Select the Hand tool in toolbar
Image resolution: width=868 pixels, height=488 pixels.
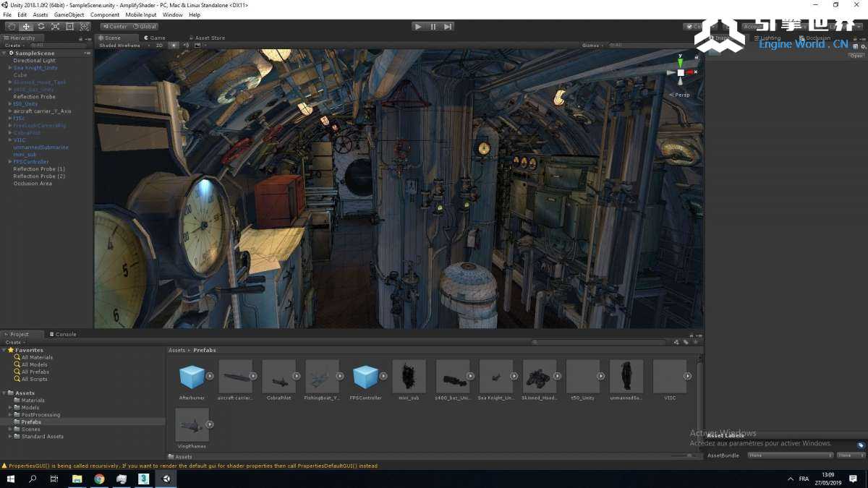point(12,27)
